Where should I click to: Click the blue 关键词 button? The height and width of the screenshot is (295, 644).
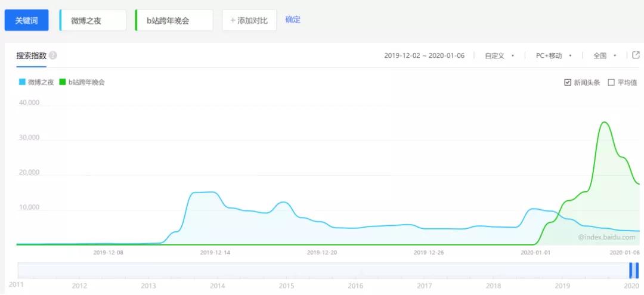[x=26, y=20]
